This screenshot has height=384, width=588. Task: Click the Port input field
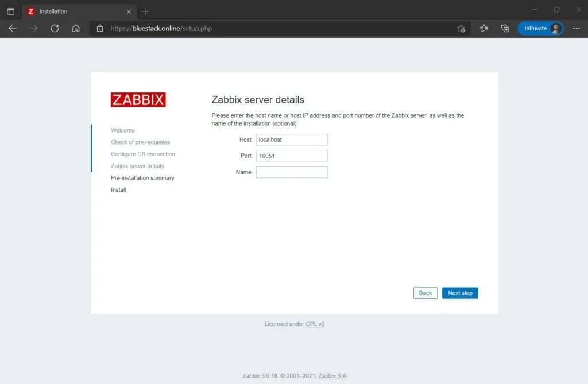(x=292, y=156)
